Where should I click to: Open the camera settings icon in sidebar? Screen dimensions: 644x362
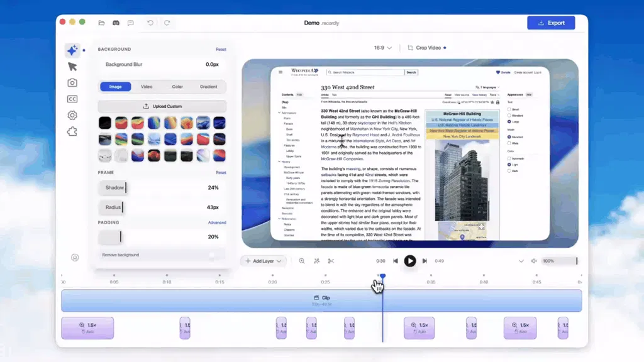click(x=72, y=83)
